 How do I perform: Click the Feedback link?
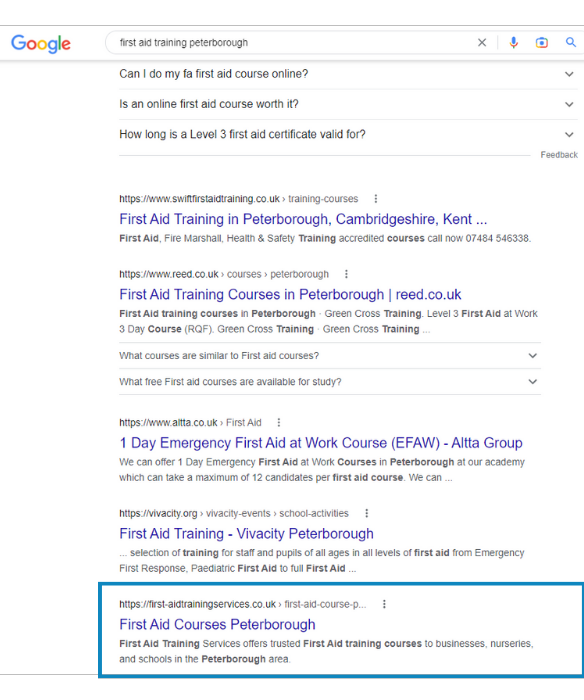559,155
